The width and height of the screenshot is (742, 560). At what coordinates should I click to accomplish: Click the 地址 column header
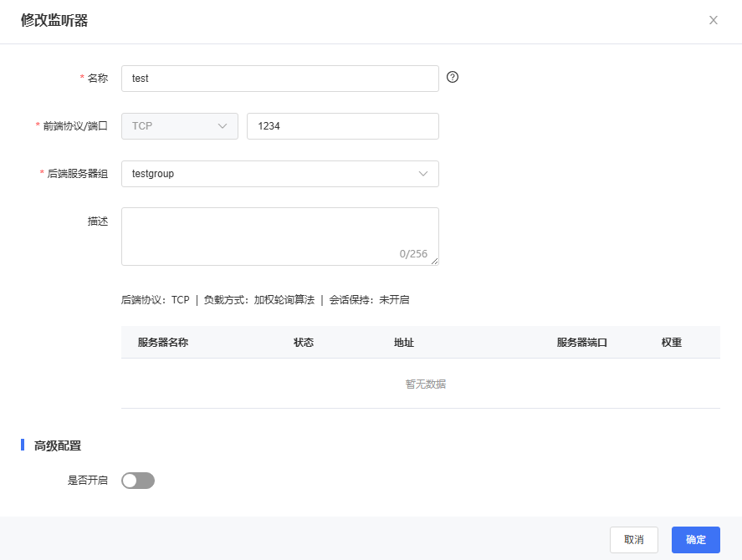pyautogui.click(x=404, y=343)
